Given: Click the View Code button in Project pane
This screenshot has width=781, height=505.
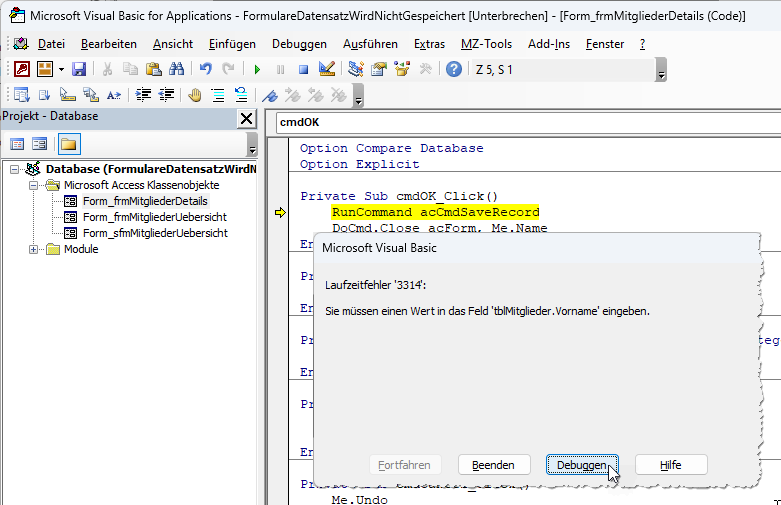Looking at the screenshot, I should (x=18, y=144).
